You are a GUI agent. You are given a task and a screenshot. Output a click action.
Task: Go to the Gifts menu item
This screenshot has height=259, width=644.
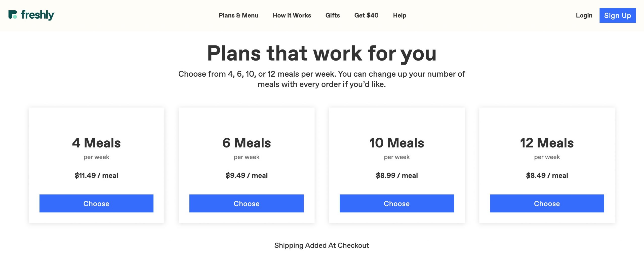point(333,15)
